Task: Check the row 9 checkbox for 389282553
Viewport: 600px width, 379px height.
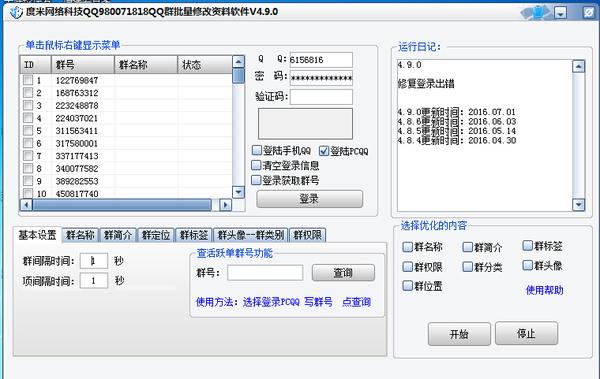Action: tap(28, 181)
